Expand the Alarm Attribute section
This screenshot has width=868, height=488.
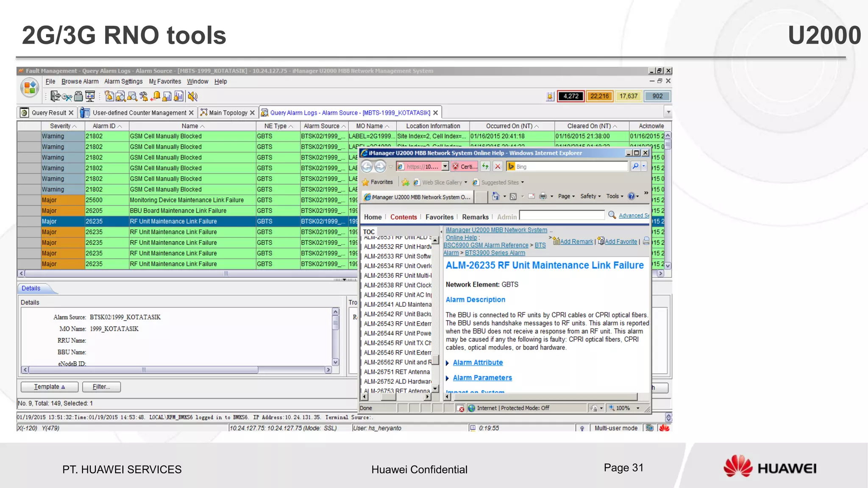(478, 363)
